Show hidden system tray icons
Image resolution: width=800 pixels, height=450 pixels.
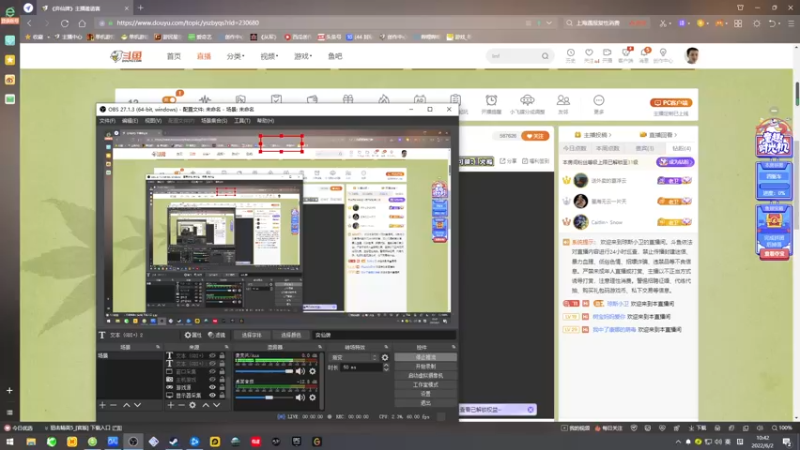pos(678,442)
